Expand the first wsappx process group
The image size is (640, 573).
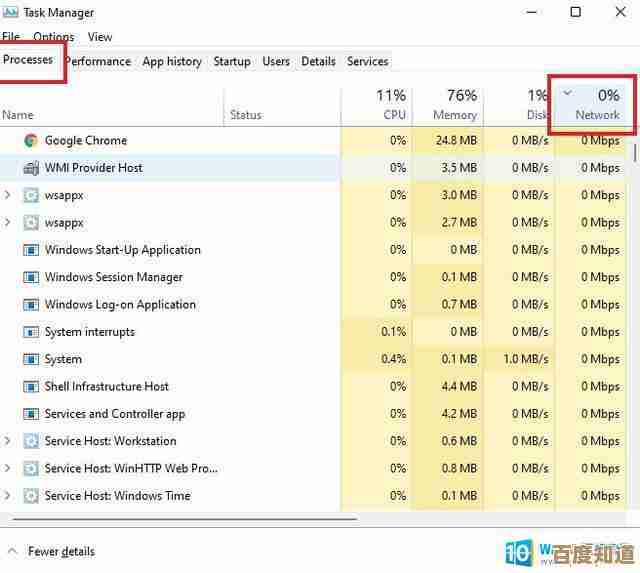(7, 195)
